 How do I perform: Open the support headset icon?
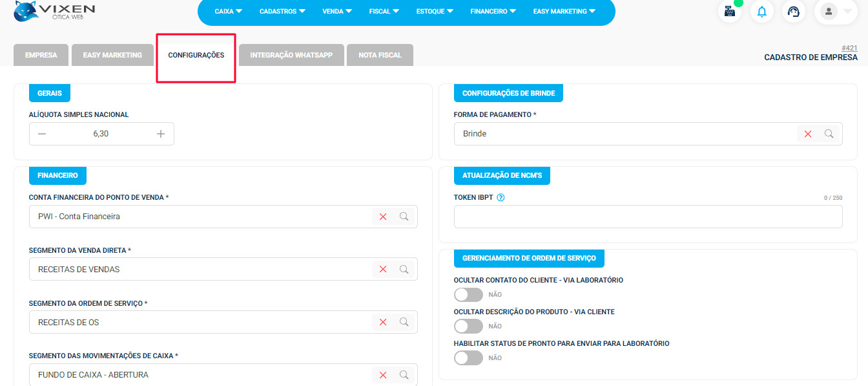(794, 12)
